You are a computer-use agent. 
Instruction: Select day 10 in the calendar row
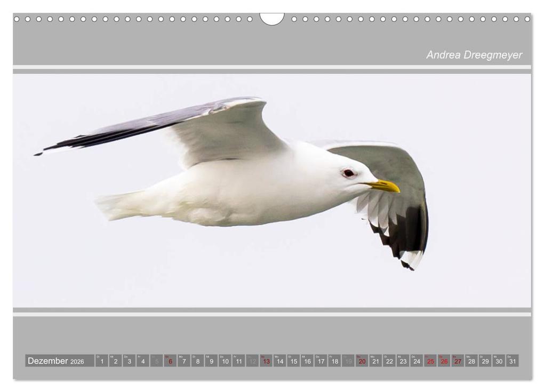[225, 361]
